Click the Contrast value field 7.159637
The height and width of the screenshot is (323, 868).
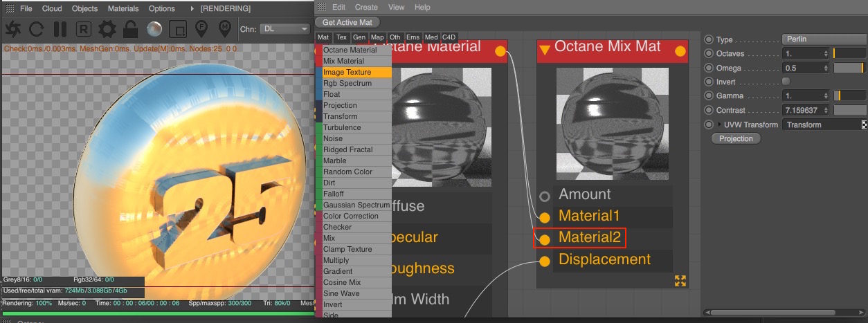point(806,110)
